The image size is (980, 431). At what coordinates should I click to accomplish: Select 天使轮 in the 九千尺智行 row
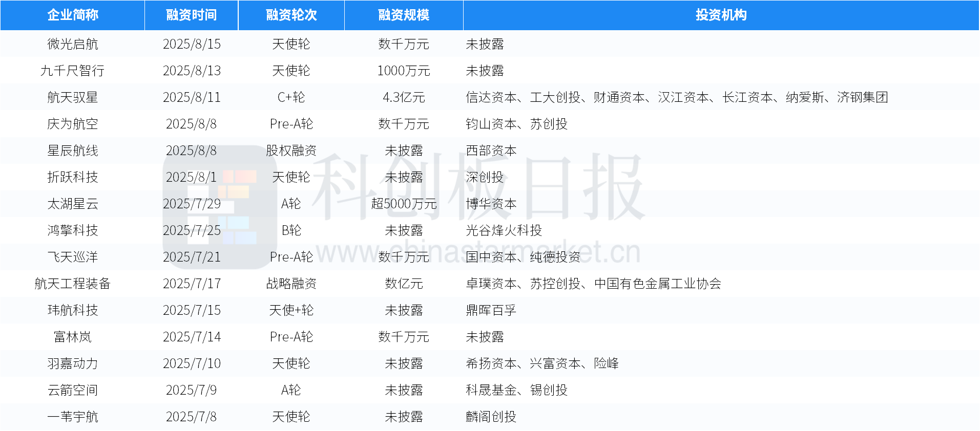291,71
